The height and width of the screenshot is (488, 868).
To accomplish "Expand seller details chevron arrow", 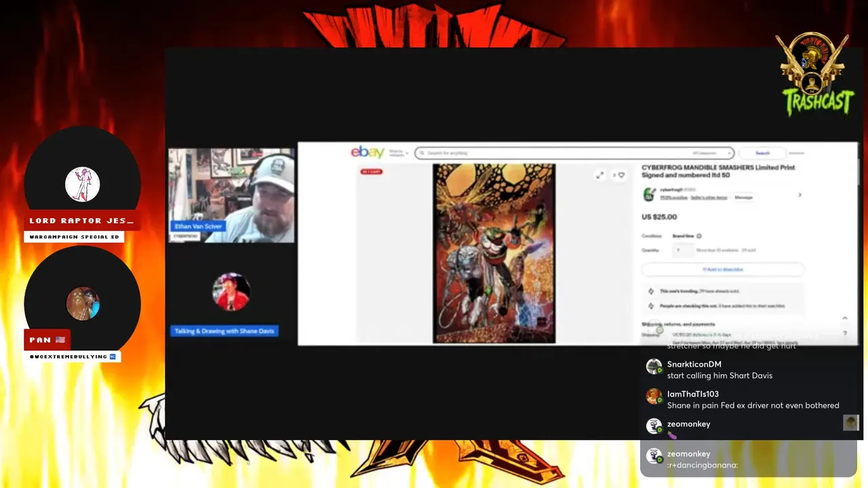I will 800,195.
